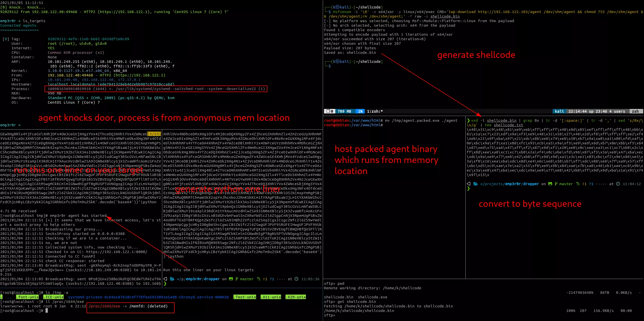Click the git branch icon before master in the right pane prompt
The width and height of the screenshot is (644, 321).
coord(556,184)
